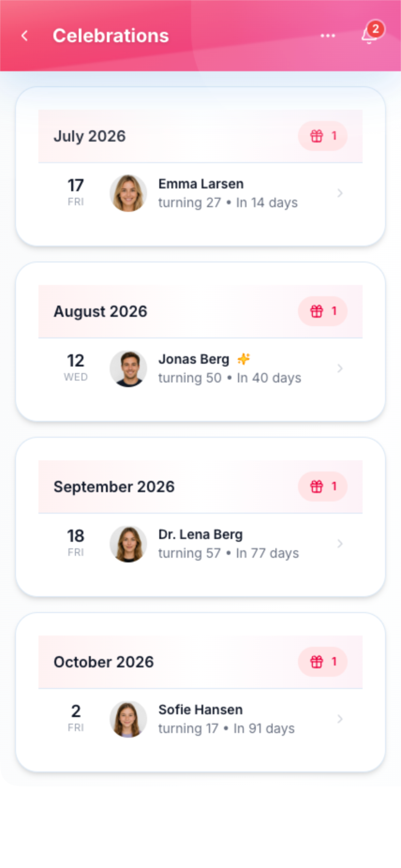
Task: Tap the August 2026 gift count badge
Action: 323,311
